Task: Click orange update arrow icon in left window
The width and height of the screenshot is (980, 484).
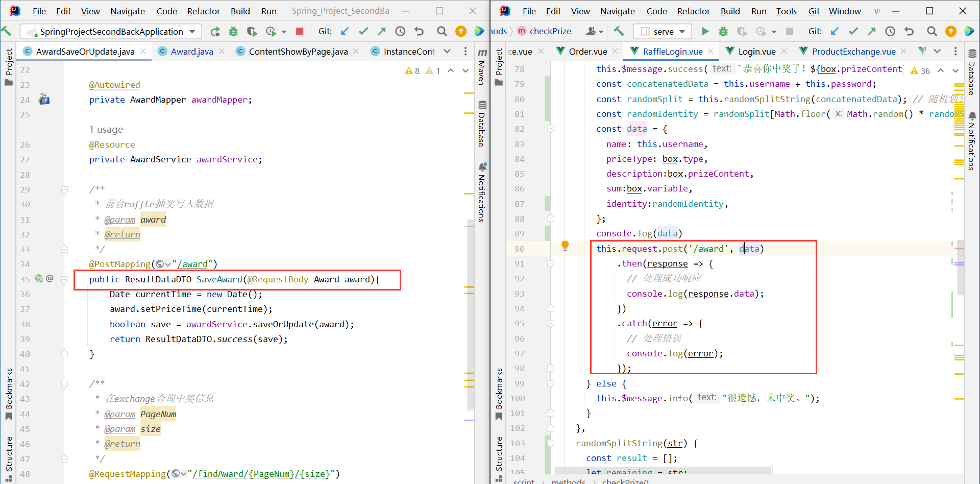Action: [461, 32]
